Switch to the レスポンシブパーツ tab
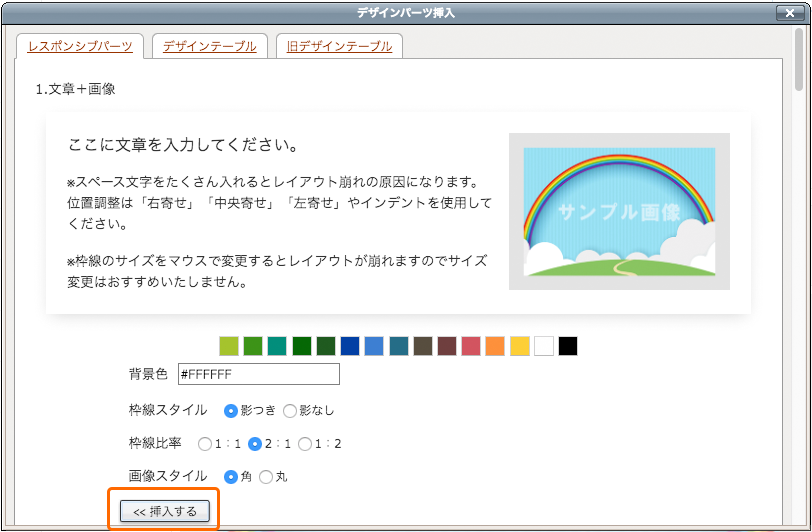The image size is (812, 532). click(x=80, y=47)
